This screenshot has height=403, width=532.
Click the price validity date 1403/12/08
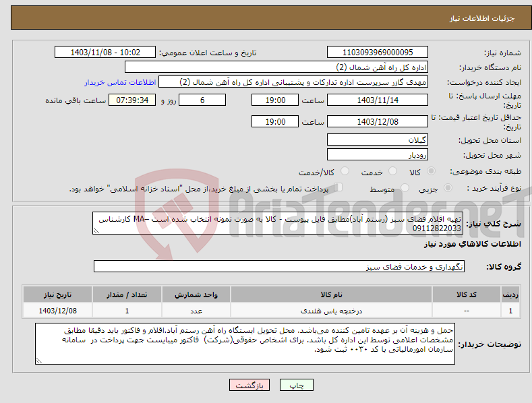tap(378, 121)
